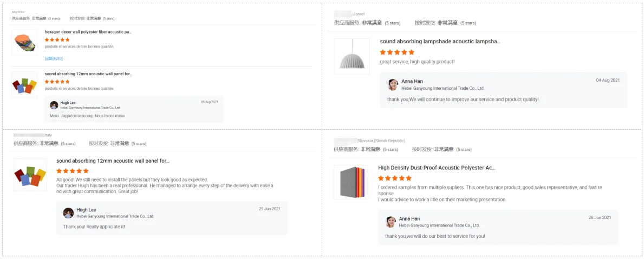Image resolution: width=644 pixels, height=259 pixels.
Task: Click the orange stars under the lampshade review
Action: [397, 52]
